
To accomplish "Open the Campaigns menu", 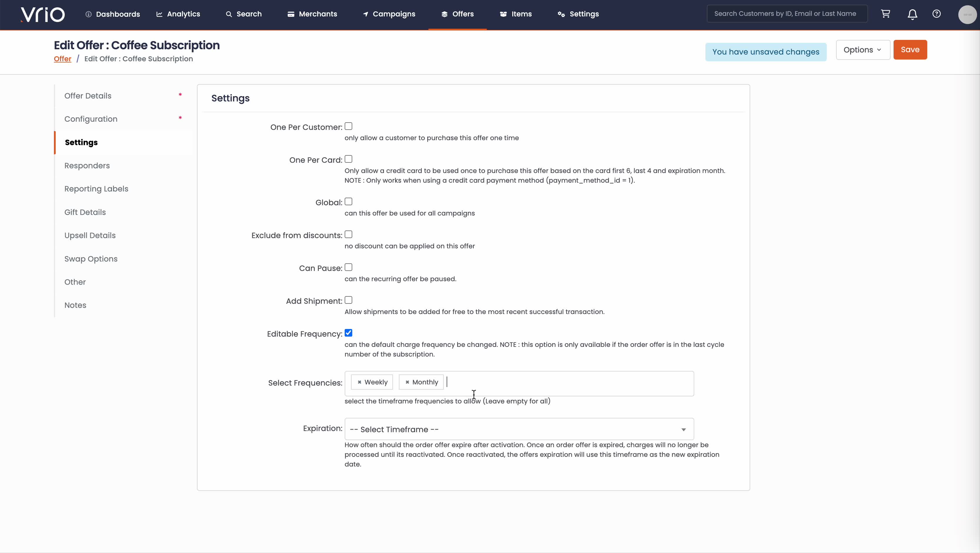I will [389, 14].
